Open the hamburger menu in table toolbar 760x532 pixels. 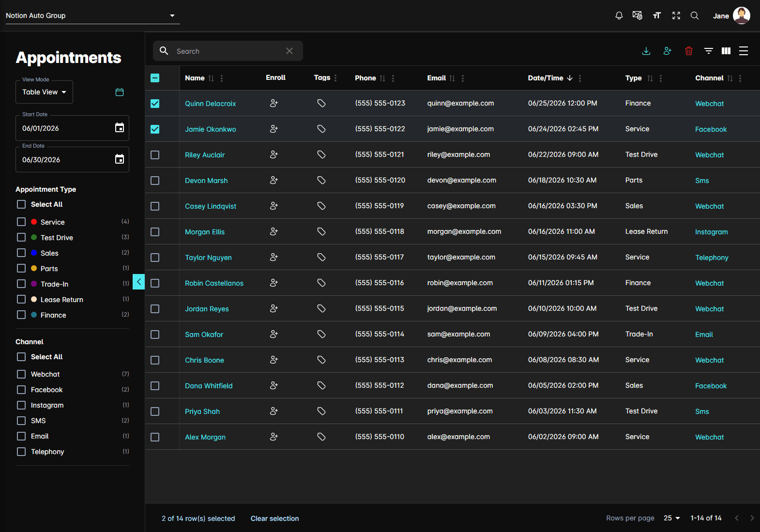coord(744,51)
